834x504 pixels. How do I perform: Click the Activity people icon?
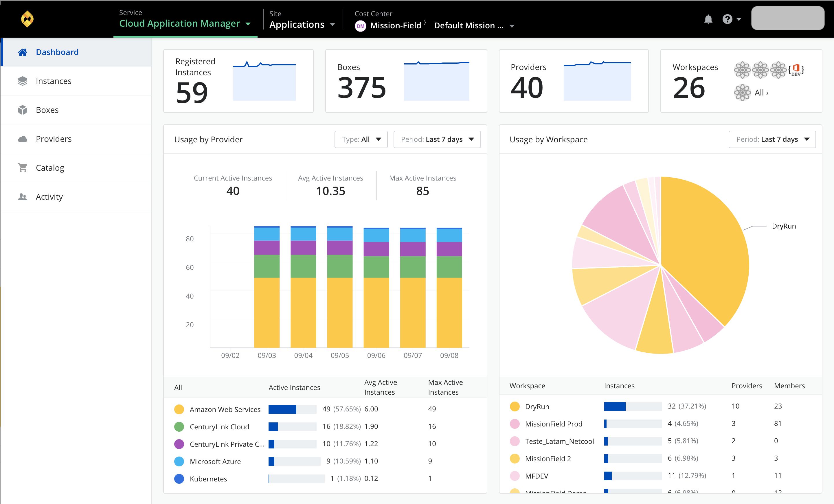23,197
